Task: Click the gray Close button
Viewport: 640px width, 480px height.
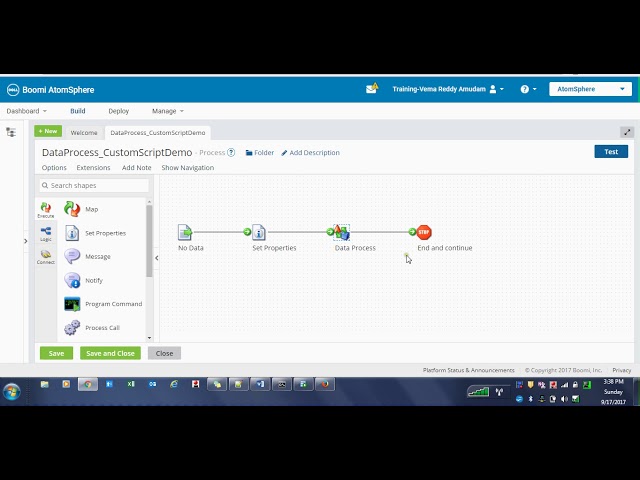Action: point(164,353)
